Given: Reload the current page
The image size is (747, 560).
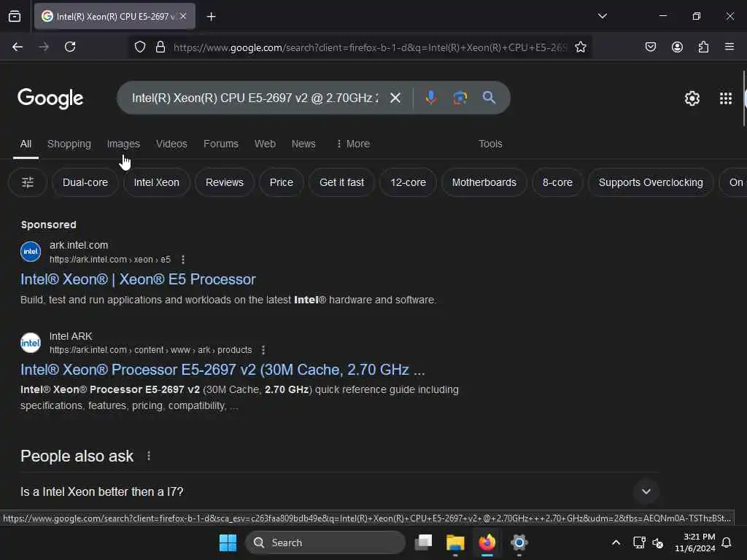Looking at the screenshot, I should pos(70,47).
